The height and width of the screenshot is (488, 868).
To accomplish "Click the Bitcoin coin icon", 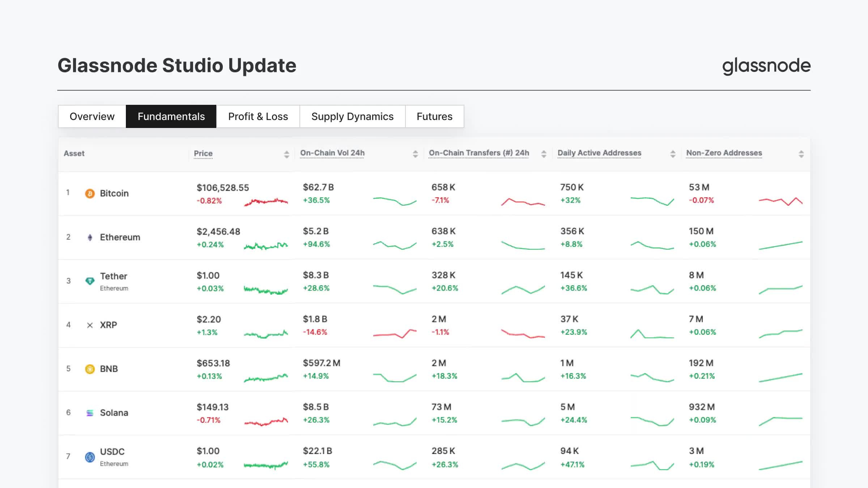I will click(90, 193).
